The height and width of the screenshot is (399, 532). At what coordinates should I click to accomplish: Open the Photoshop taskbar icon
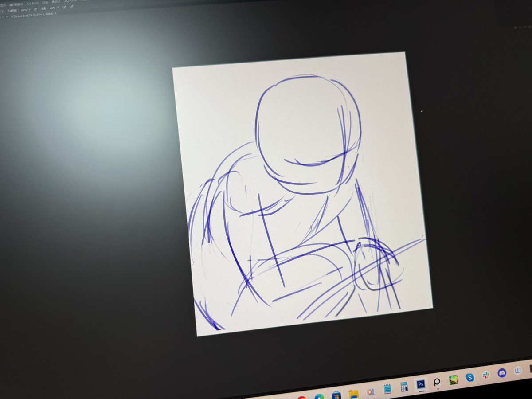(x=421, y=384)
